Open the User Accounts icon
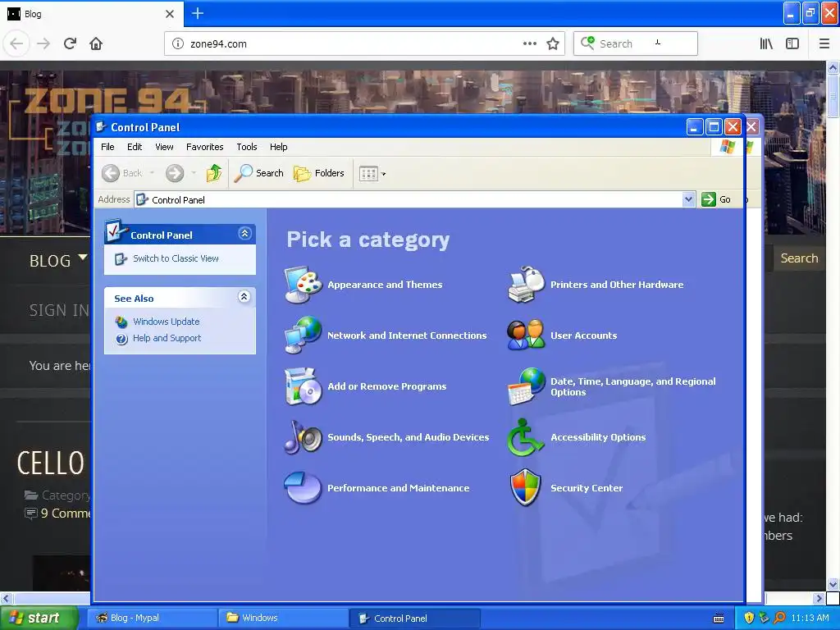This screenshot has height=630, width=840. tap(526, 335)
